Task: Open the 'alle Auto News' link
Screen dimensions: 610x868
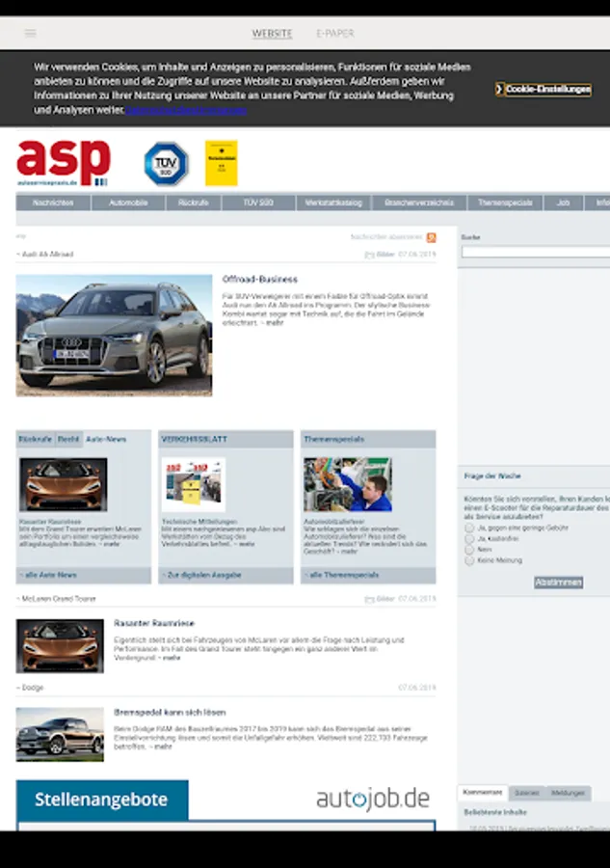Action: pos(49,575)
